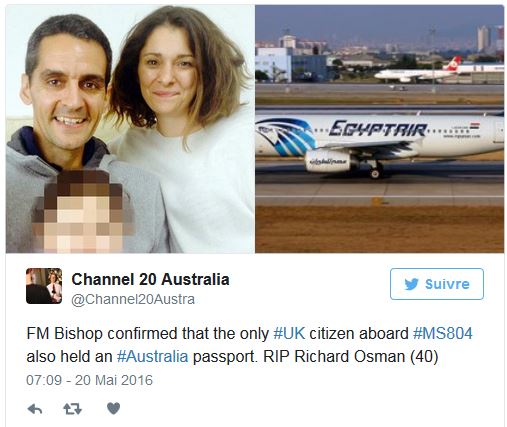Viewport: 507px width, 427px height.
Task: Click the pixelated face in the left photo
Action: pyautogui.click(x=83, y=213)
